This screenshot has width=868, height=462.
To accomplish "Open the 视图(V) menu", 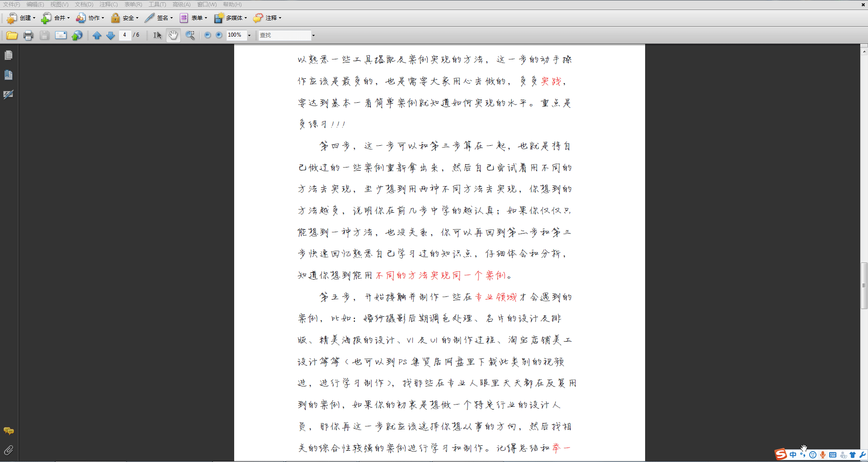I will [x=59, y=5].
